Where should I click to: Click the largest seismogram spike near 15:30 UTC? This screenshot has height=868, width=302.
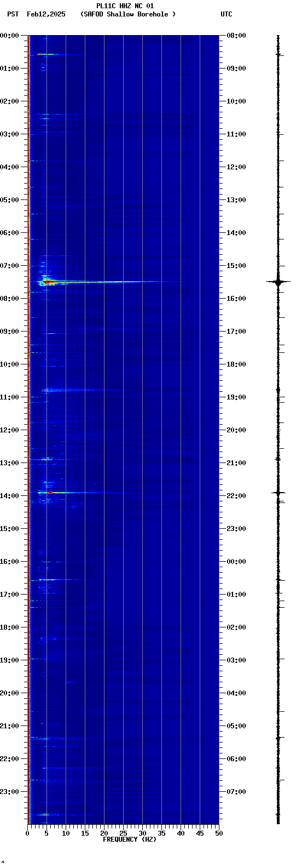[278, 282]
